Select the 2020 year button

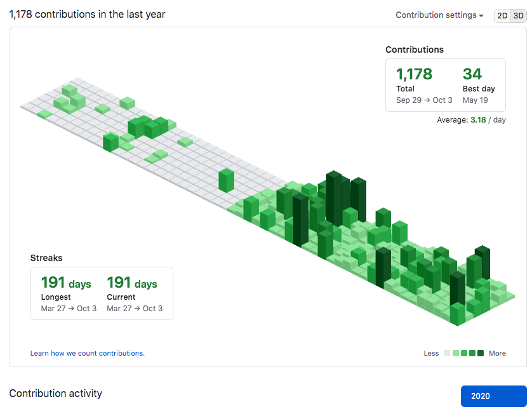494,396
